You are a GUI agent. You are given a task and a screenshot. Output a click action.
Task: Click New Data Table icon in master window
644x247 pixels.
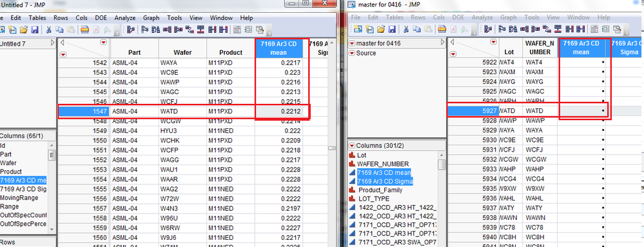pyautogui.click(x=359, y=29)
